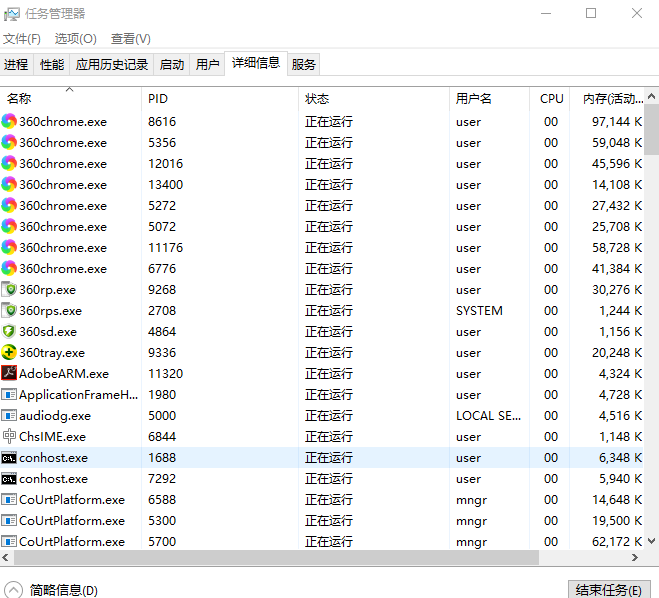The width and height of the screenshot is (659, 598).
Task: Collapse to brief view with 简略信息 arrow
Action: [x=13, y=590]
